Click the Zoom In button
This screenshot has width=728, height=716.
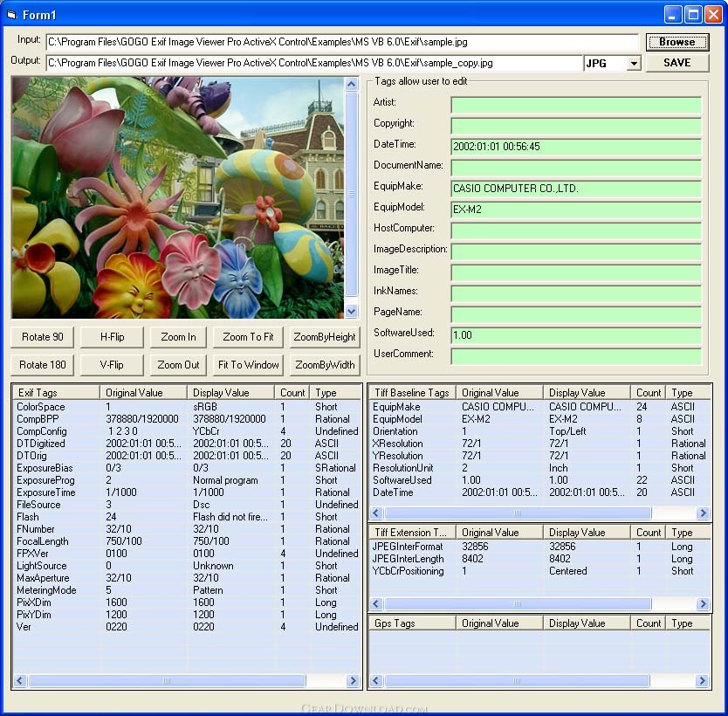click(x=178, y=337)
